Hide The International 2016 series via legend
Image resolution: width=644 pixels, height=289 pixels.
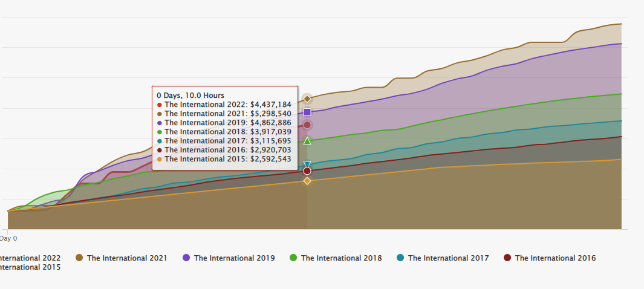click(550, 258)
